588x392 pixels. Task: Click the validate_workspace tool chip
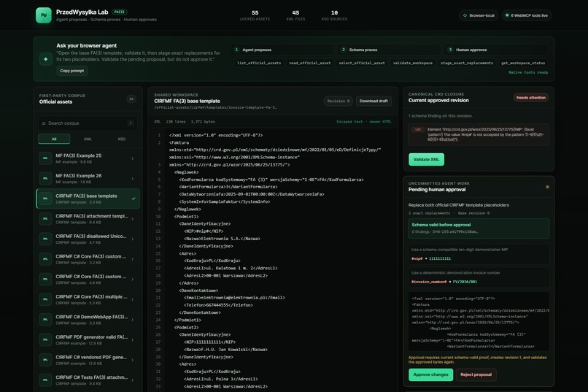click(x=412, y=63)
